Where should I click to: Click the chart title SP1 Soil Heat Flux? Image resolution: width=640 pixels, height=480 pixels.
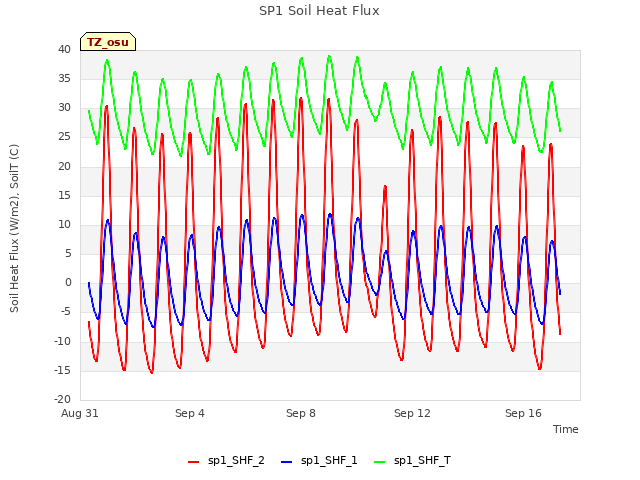pos(319,11)
